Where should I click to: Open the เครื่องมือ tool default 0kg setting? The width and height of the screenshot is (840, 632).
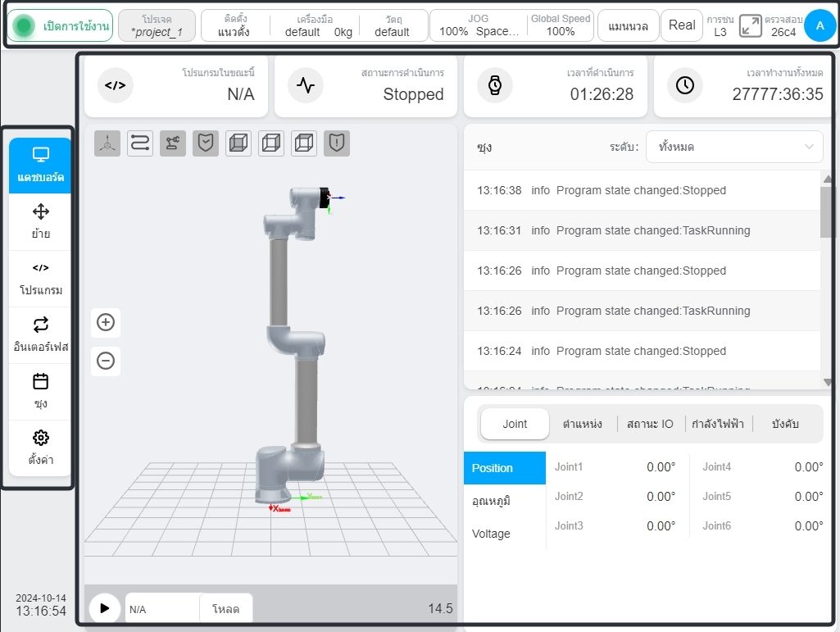point(316,25)
